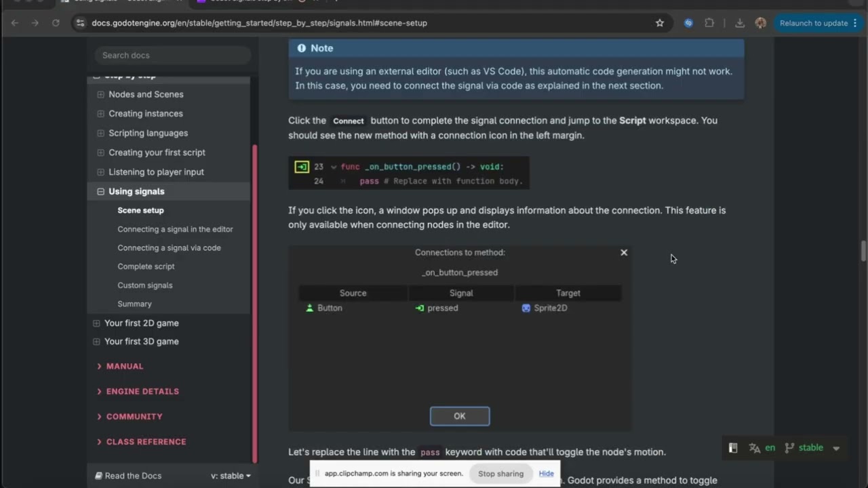
Task: Click the stable version label
Action: 811,448
